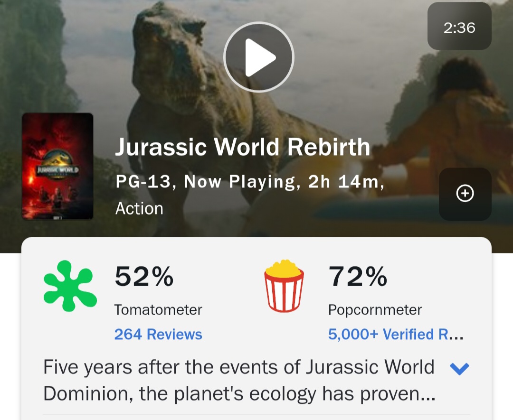513x420 pixels.
Task: Click the PG-13 rating text
Action: click(142, 182)
